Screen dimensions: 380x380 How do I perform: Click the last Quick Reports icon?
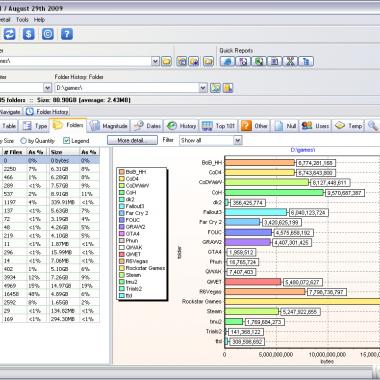[306, 61]
